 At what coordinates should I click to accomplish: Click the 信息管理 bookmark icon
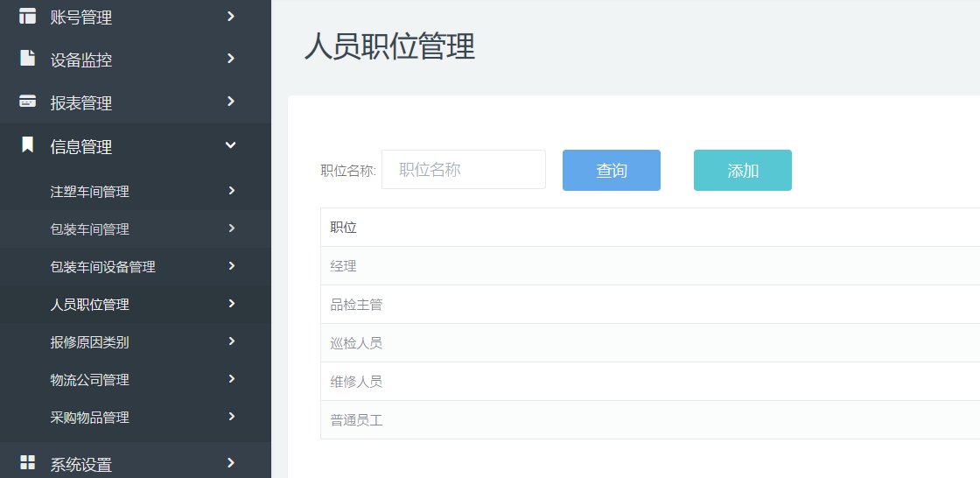pos(28,145)
